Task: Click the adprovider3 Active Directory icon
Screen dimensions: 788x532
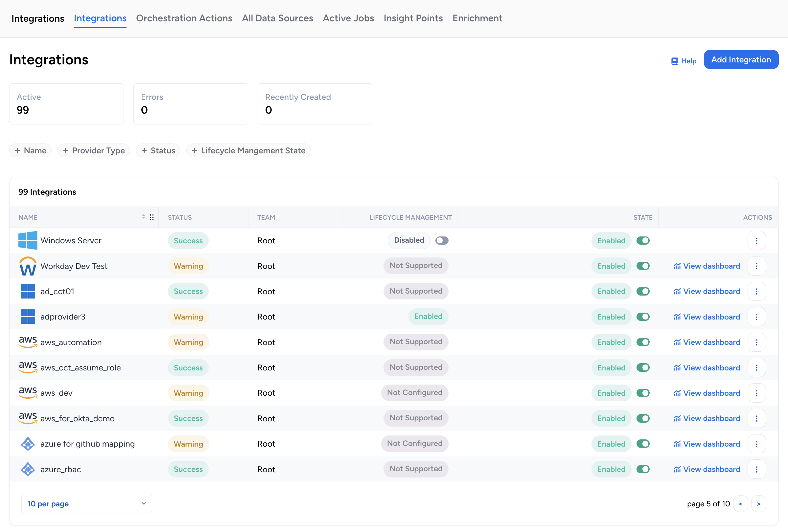Action: coord(28,317)
